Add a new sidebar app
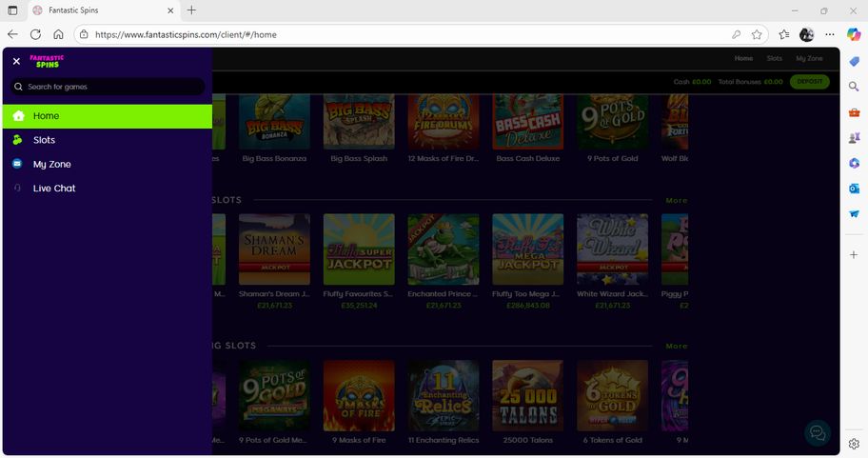This screenshot has width=868, height=458. tap(854, 255)
